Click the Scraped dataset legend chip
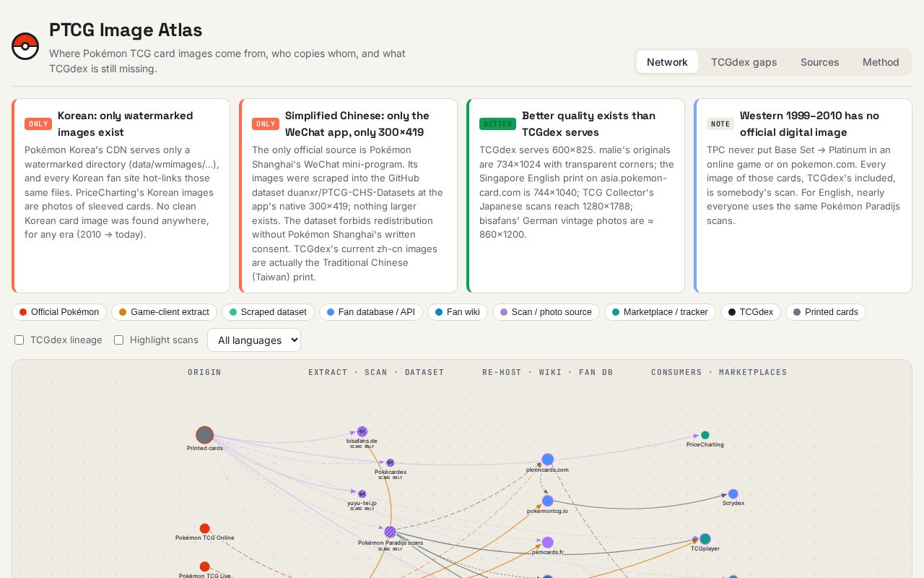This screenshot has width=924, height=578. [x=268, y=312]
